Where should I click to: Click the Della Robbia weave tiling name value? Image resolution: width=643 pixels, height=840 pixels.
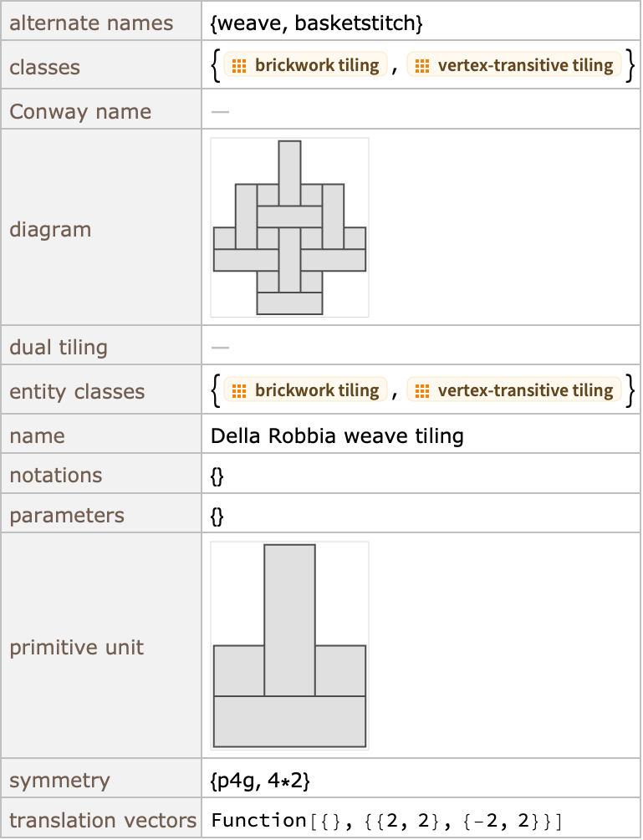[337, 435]
